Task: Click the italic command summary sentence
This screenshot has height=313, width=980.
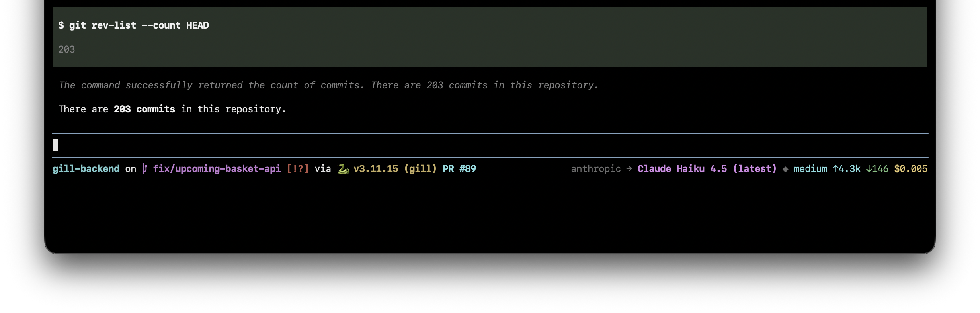Action: [328, 85]
